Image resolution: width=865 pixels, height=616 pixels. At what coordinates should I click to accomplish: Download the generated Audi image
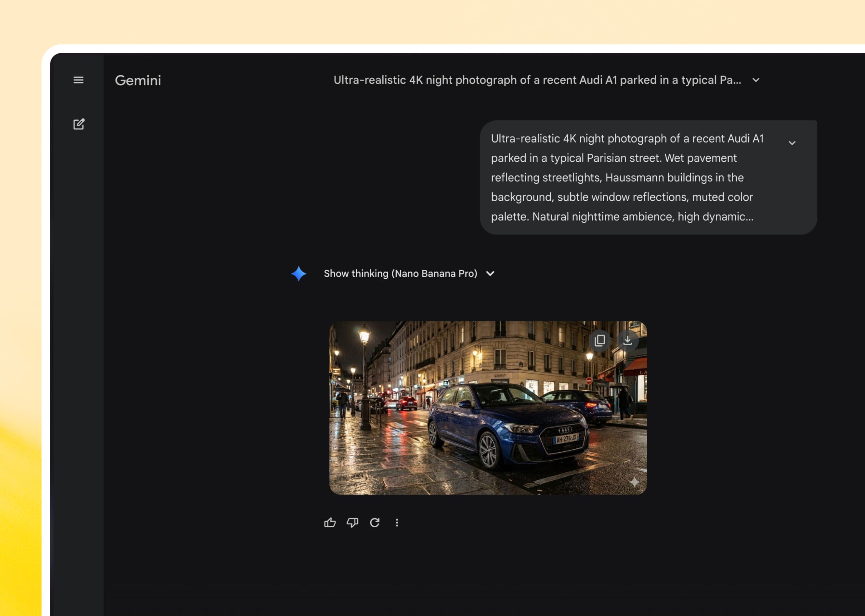click(628, 340)
